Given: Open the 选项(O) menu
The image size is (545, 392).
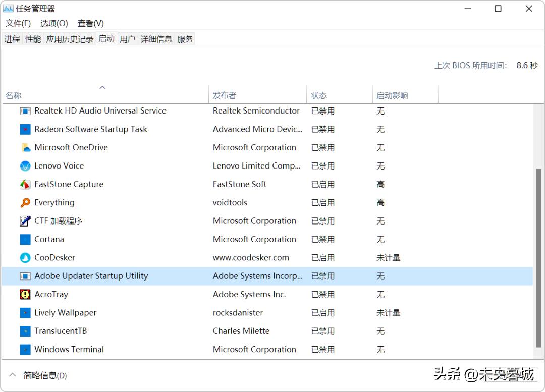Looking at the screenshot, I should 53,23.
